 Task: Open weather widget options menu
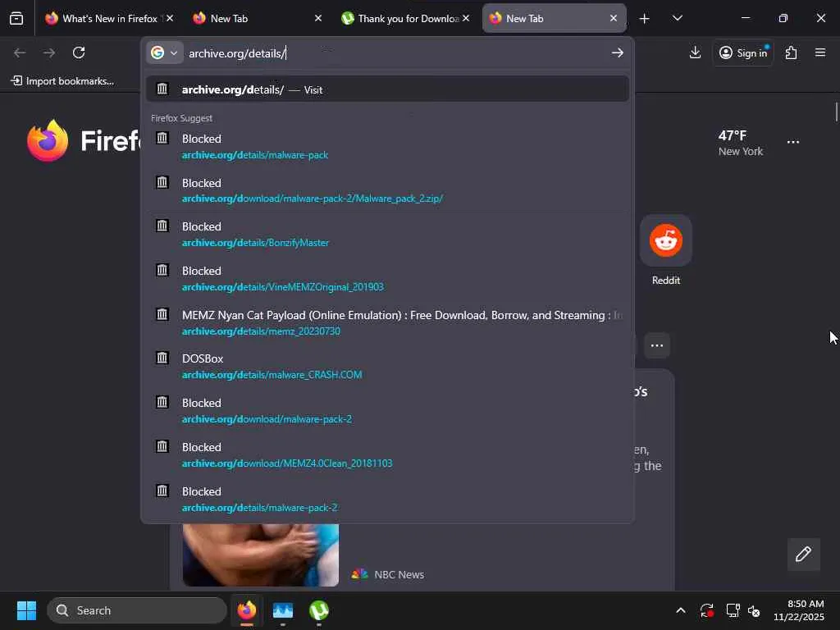(x=793, y=142)
